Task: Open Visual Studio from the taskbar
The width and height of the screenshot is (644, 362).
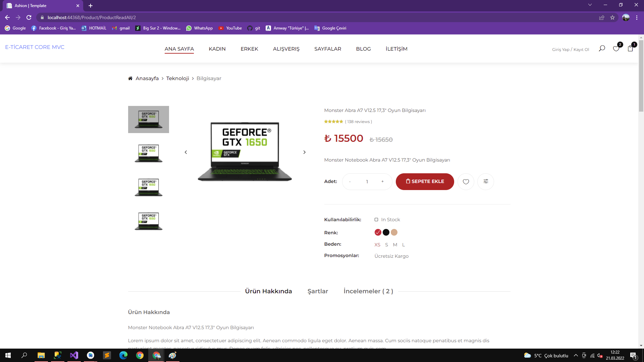Action: (x=74, y=355)
